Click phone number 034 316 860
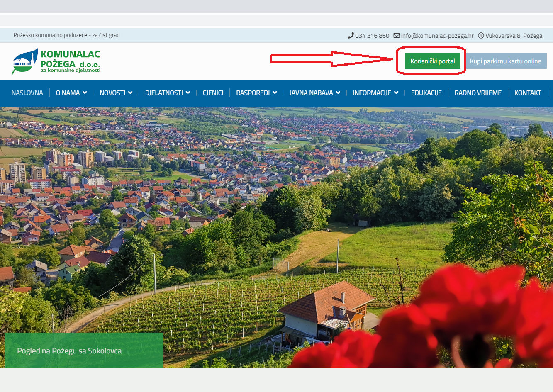Viewport: 553px width, 392px height. point(372,36)
